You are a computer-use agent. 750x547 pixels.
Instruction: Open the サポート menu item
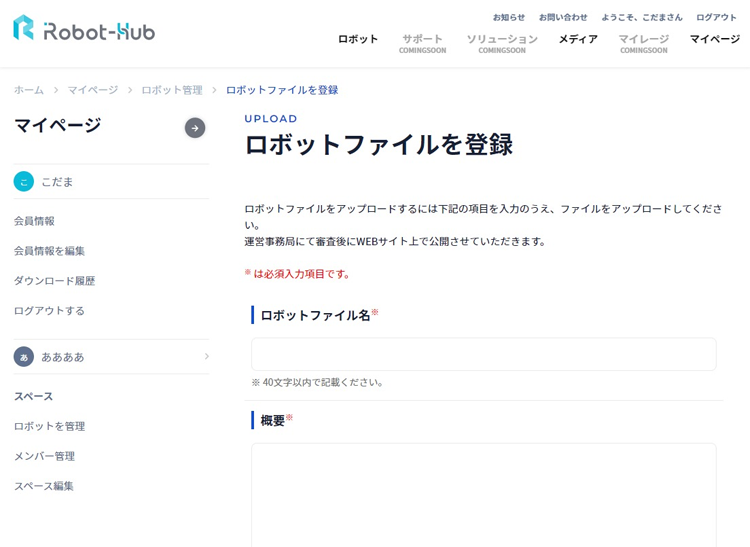pos(422,43)
